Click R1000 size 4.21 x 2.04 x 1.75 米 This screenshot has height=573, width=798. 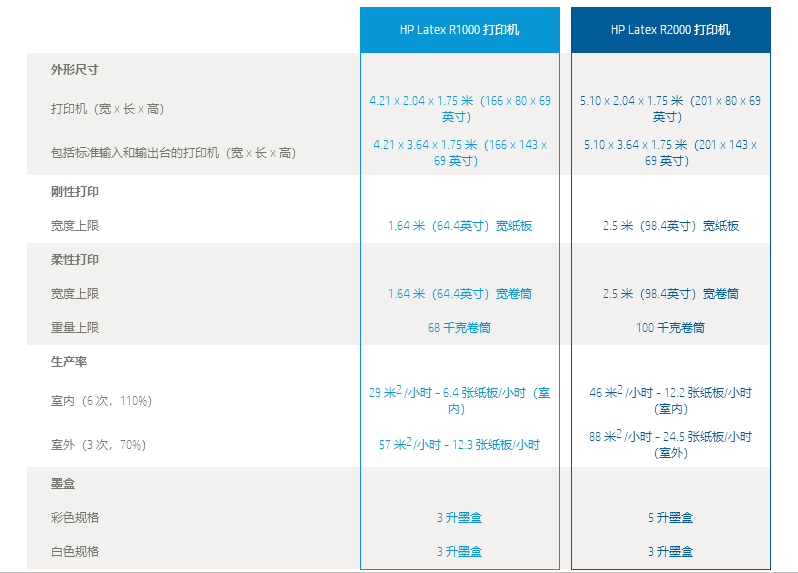tap(460, 109)
